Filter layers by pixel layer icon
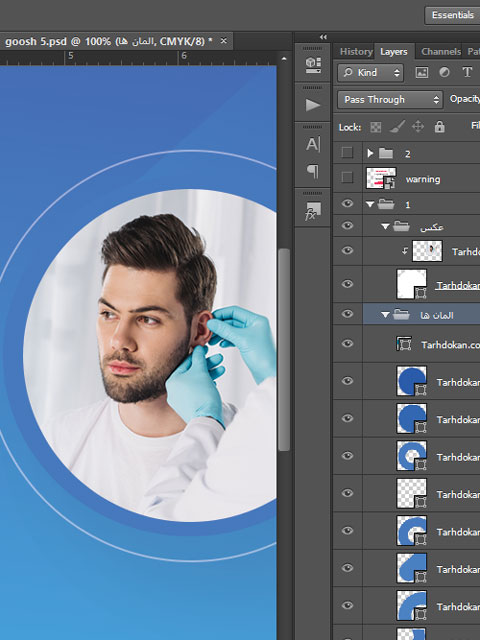The width and height of the screenshot is (480, 640). click(422, 73)
